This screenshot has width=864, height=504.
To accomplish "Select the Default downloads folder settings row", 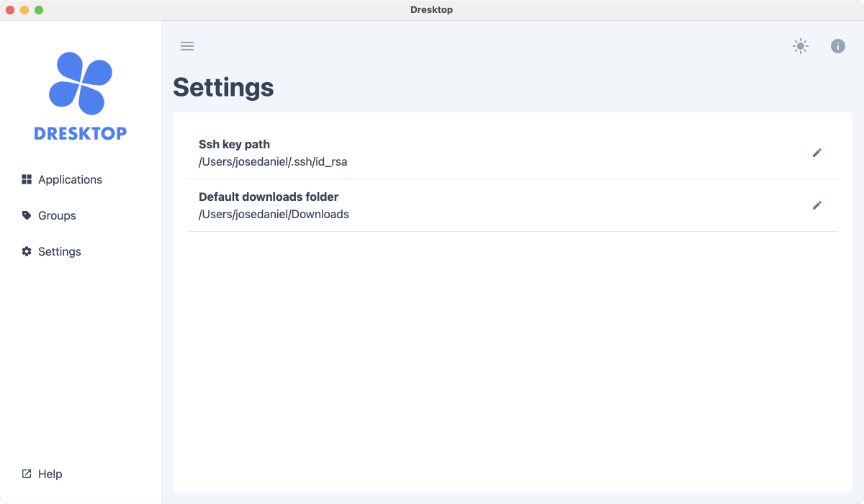I will (x=504, y=205).
